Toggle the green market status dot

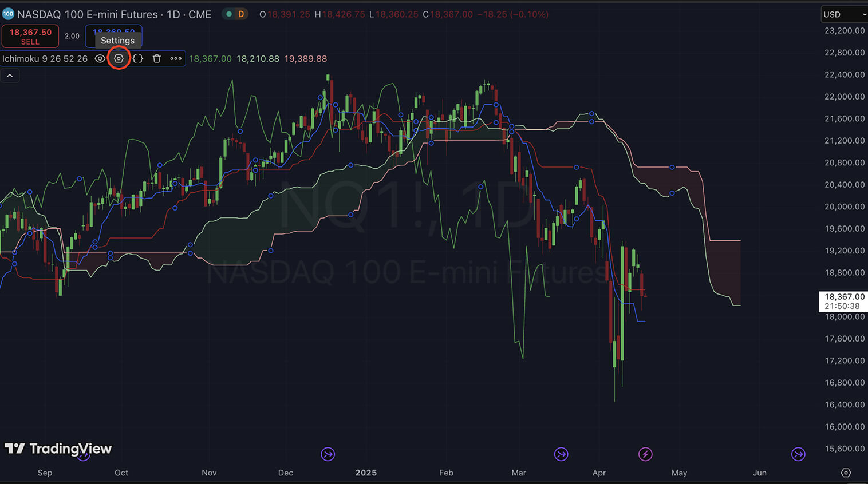point(229,14)
